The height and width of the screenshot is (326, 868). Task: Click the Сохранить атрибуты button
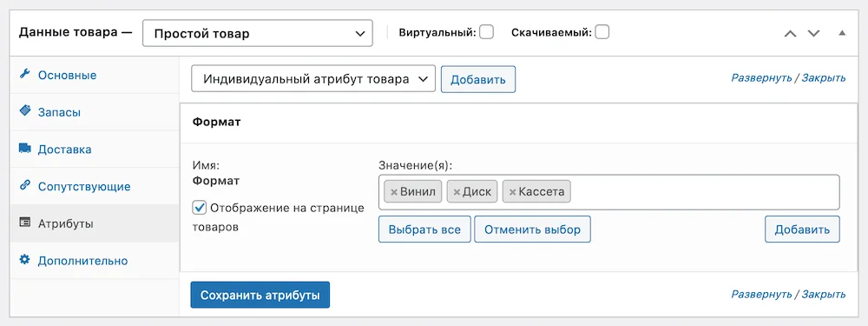(260, 295)
